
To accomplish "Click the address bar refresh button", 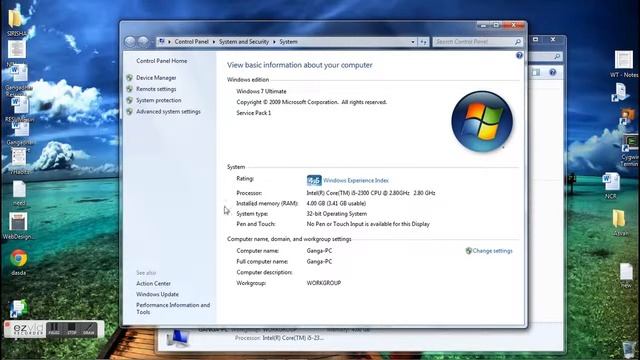I will [423, 42].
